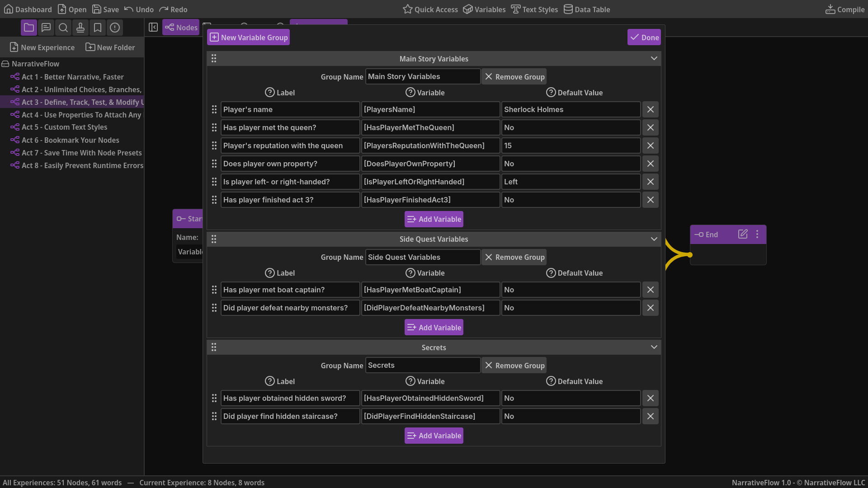Screen dimensions: 868x488
Task: Open the presets stamp icon panel
Action: click(x=80, y=28)
